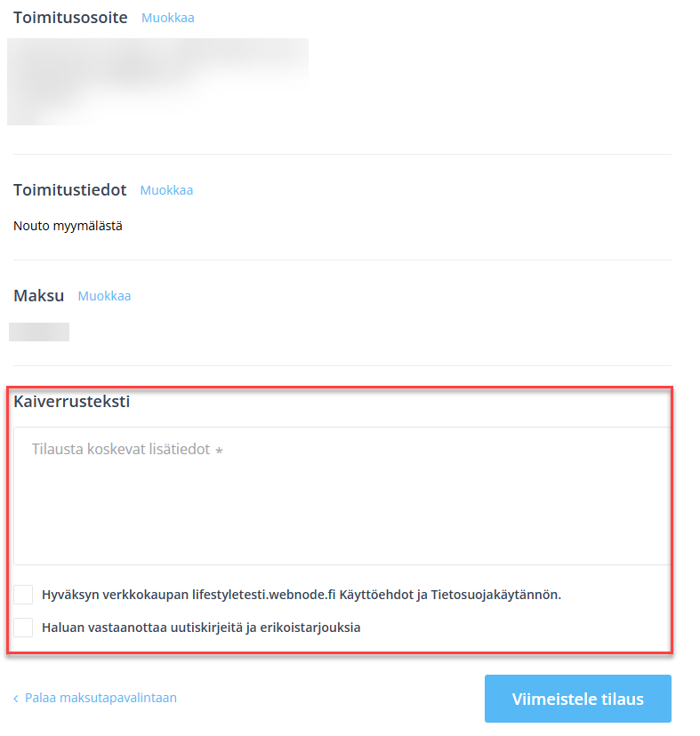The image size is (700, 736).
Task: Click the required asterisk after lisätiedot
Action: coord(219,450)
